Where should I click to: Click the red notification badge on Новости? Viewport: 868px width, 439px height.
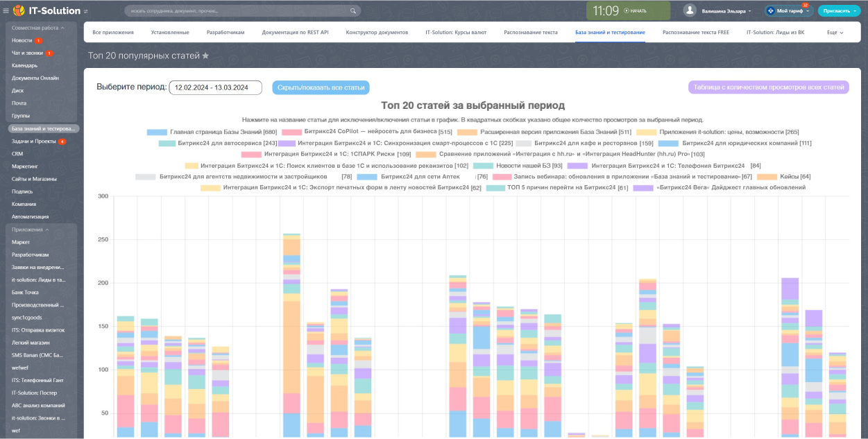click(x=38, y=40)
